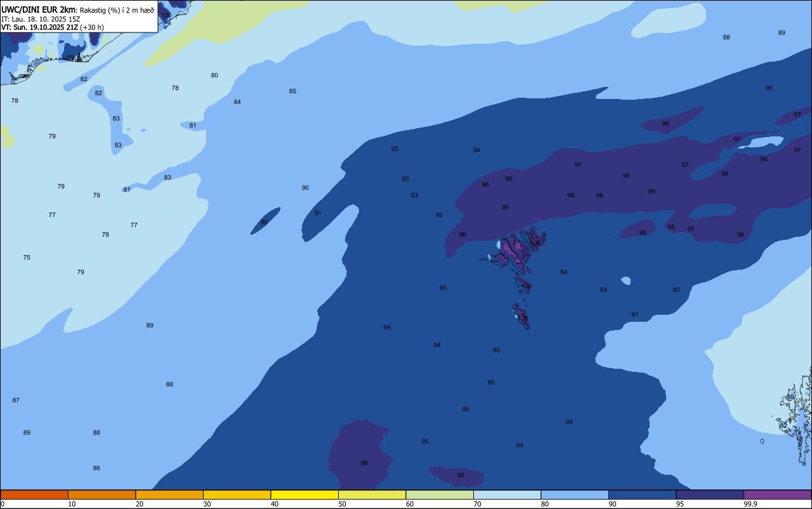The width and height of the screenshot is (812, 509).
Task: Click the "87" humidity value on the map
Action: pyautogui.click(x=16, y=400)
